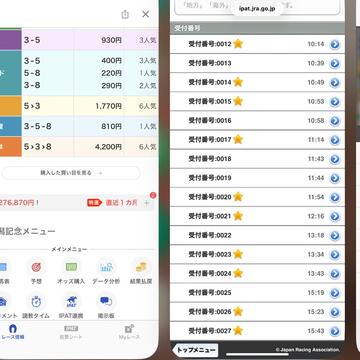Open the 掲示板 chat icon

tap(106, 302)
